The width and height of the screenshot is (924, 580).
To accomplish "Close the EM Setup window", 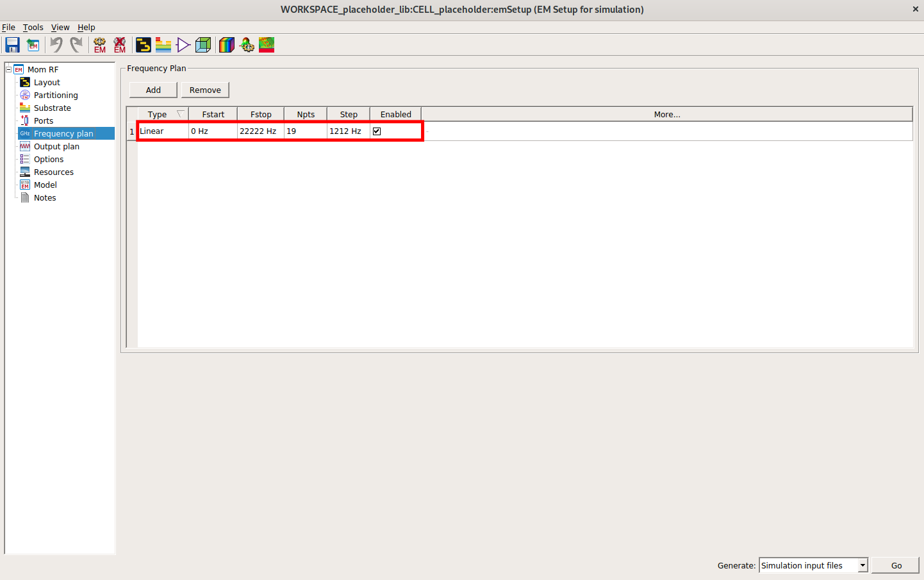I will point(915,9).
